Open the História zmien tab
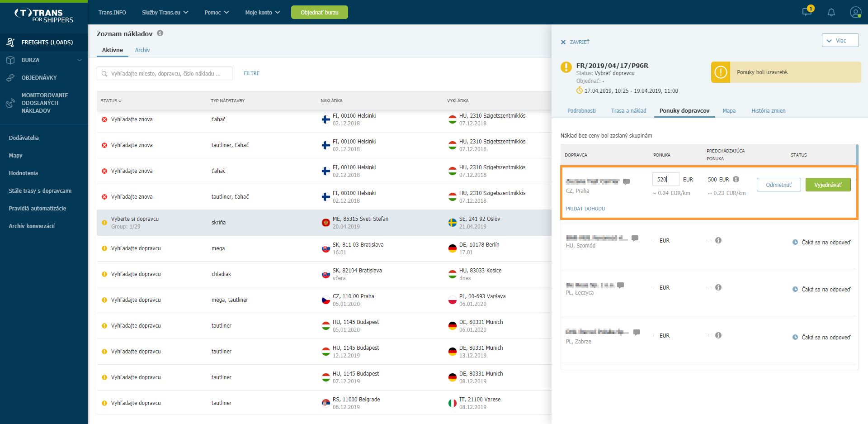 [768, 110]
